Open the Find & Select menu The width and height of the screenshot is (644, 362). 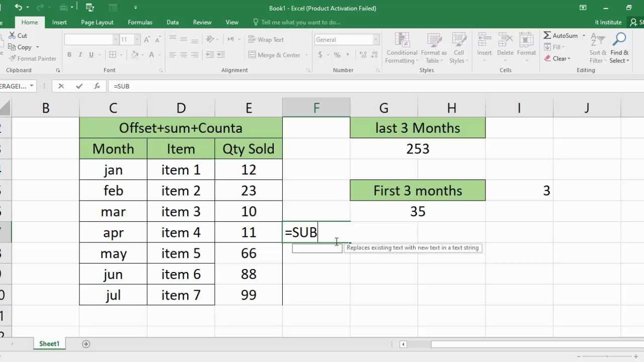619,49
